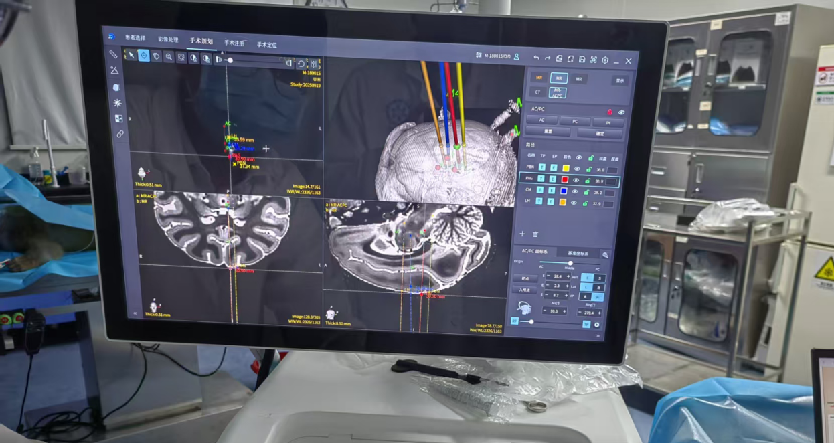Click the plus add trajectory icon
Screen dimensions: 834x443
(x=523, y=233)
